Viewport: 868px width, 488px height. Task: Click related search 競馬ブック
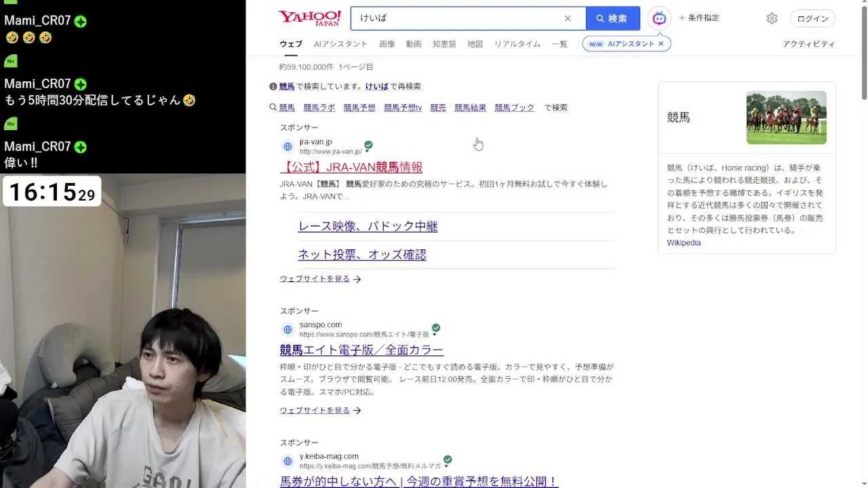tap(514, 108)
